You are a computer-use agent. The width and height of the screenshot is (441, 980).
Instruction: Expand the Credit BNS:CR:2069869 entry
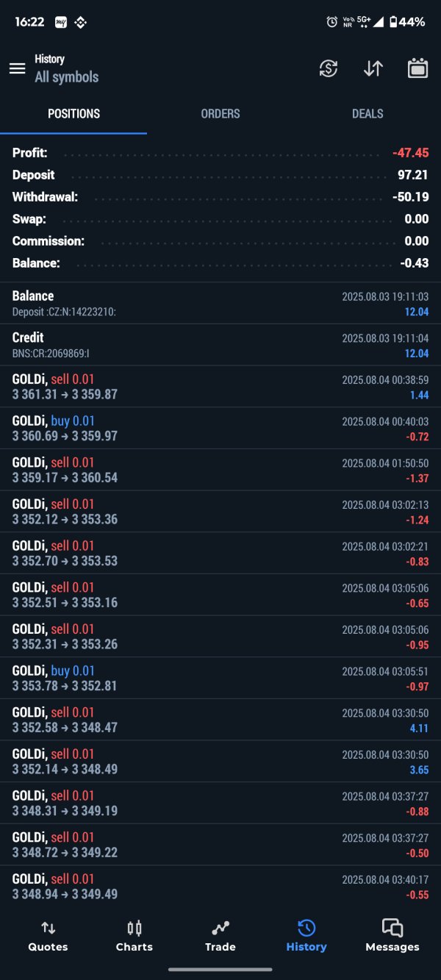(220, 345)
